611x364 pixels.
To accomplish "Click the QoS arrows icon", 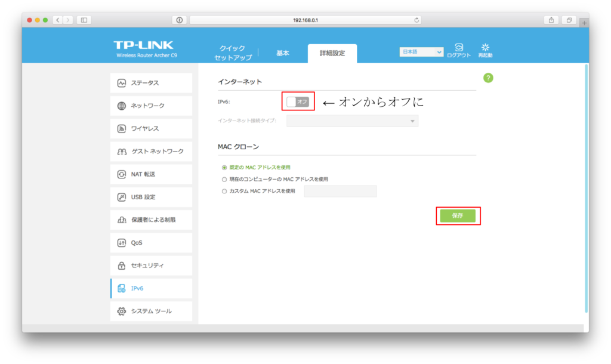I will point(122,243).
